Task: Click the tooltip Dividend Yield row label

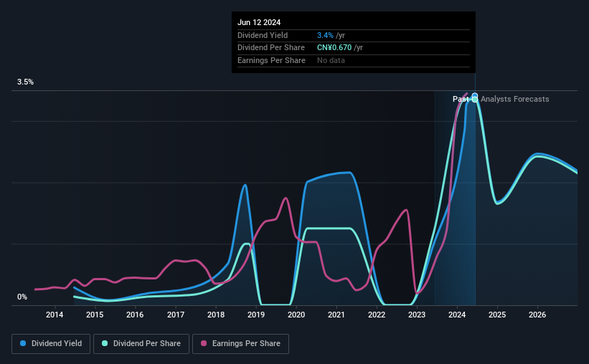Action: coord(263,35)
